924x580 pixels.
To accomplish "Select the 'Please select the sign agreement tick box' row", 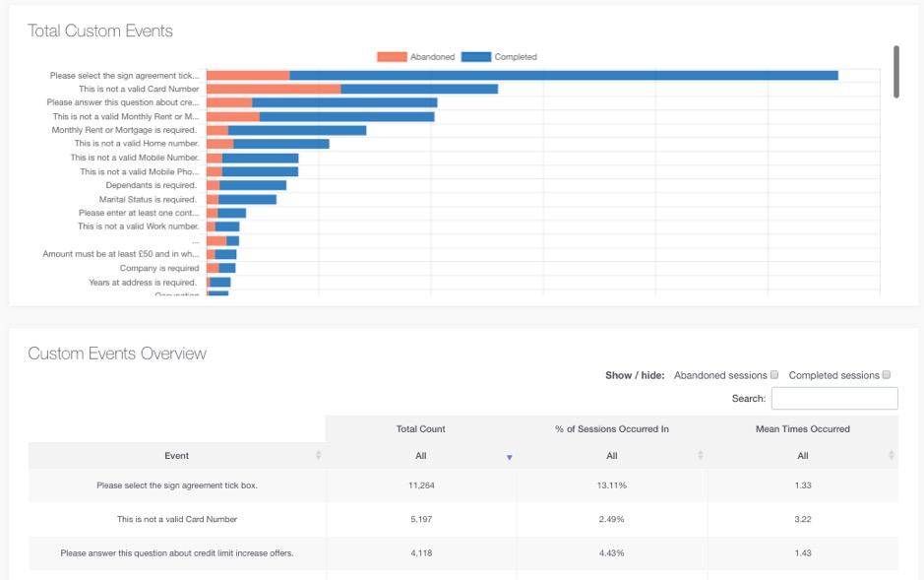I will (x=177, y=485).
